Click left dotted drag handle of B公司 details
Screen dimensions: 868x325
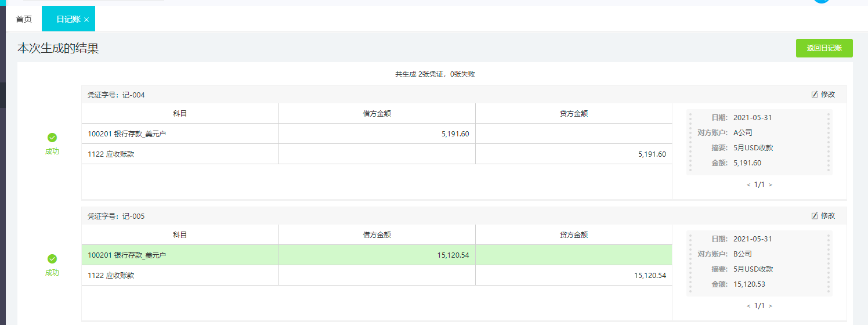[690, 263]
